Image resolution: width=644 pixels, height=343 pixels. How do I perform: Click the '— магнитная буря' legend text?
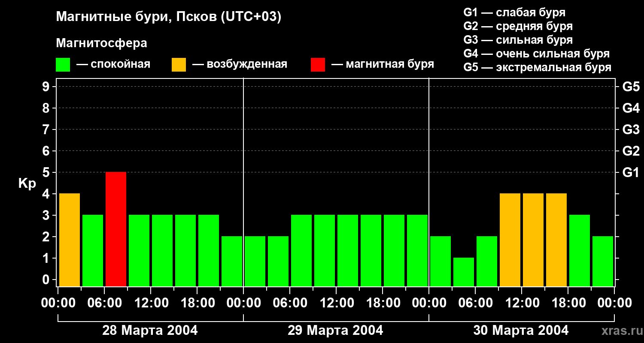coord(383,64)
